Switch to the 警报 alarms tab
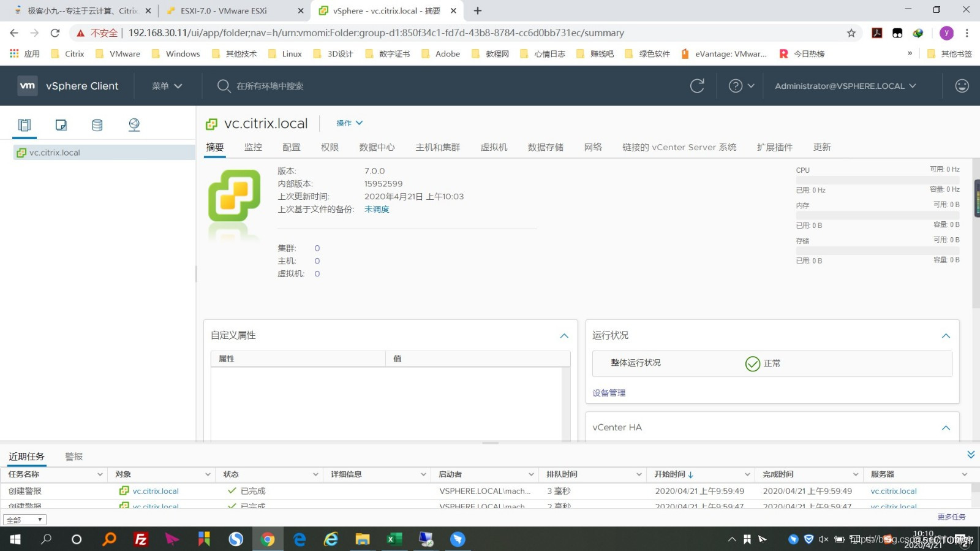The image size is (980, 551). pyautogui.click(x=74, y=457)
